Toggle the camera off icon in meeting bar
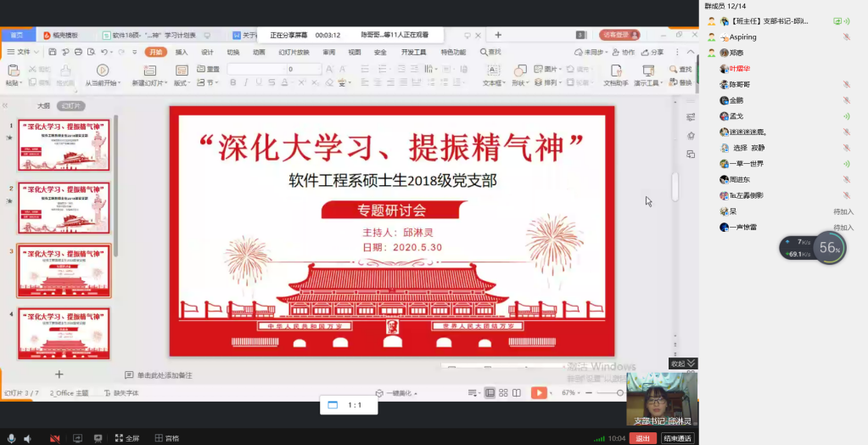 coord(55,438)
